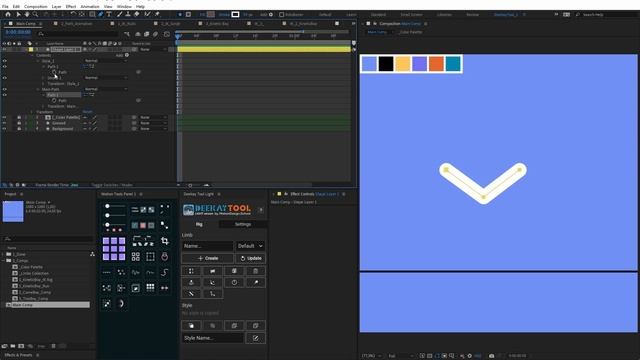Click the orange swatch in the composition palette
Viewport: 640px width, 360px height.
click(x=436, y=64)
